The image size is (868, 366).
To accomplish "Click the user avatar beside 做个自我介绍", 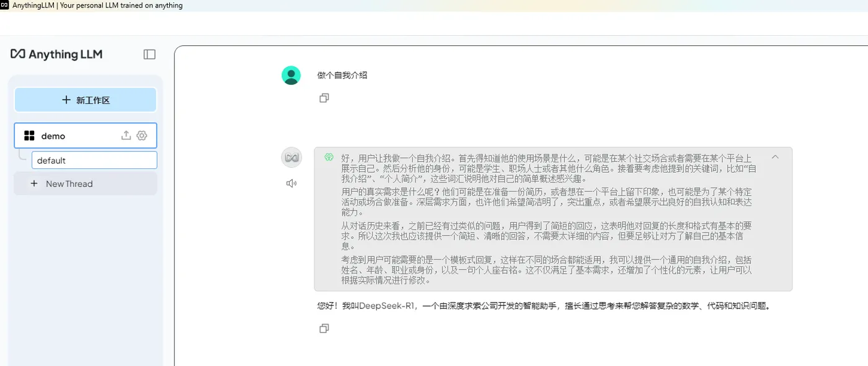I will pos(291,76).
